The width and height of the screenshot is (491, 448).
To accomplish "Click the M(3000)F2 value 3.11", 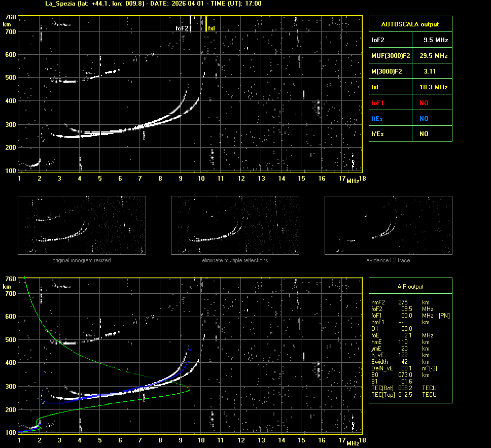I will coord(430,71).
